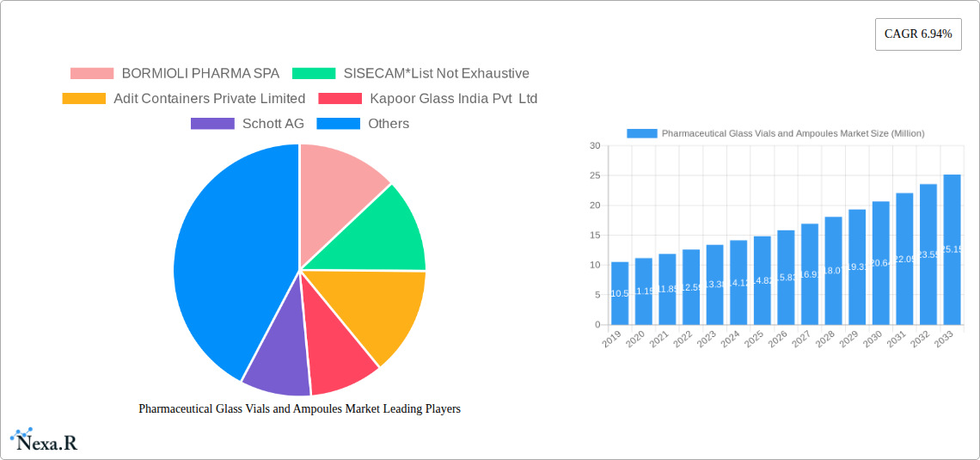Toggle BORMIOLI PHARMA SPA legend entry
980x460 pixels.
(175, 74)
